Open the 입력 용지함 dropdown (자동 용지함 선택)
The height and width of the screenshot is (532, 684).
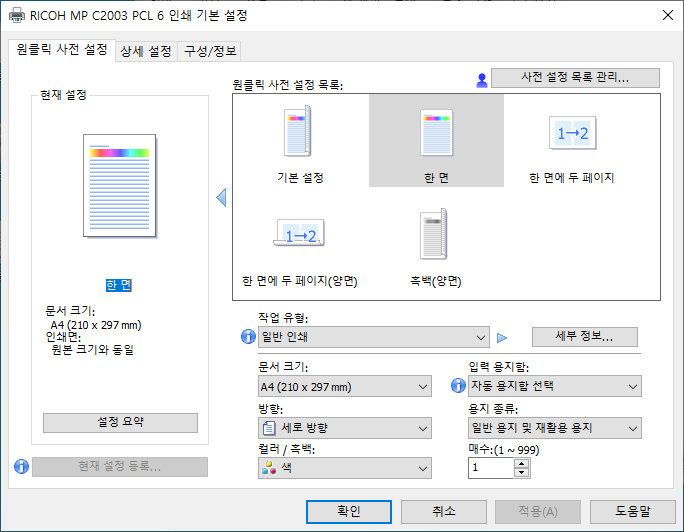coord(554,386)
